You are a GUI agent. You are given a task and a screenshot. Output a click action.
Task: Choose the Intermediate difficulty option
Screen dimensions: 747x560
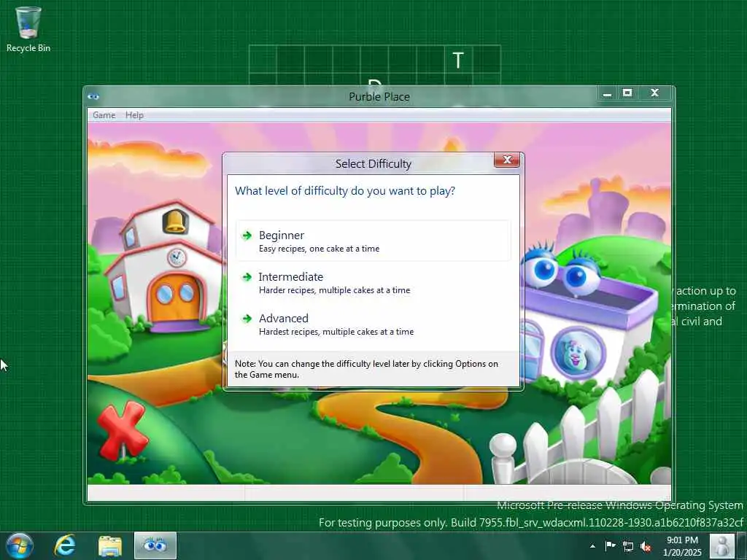tap(373, 282)
